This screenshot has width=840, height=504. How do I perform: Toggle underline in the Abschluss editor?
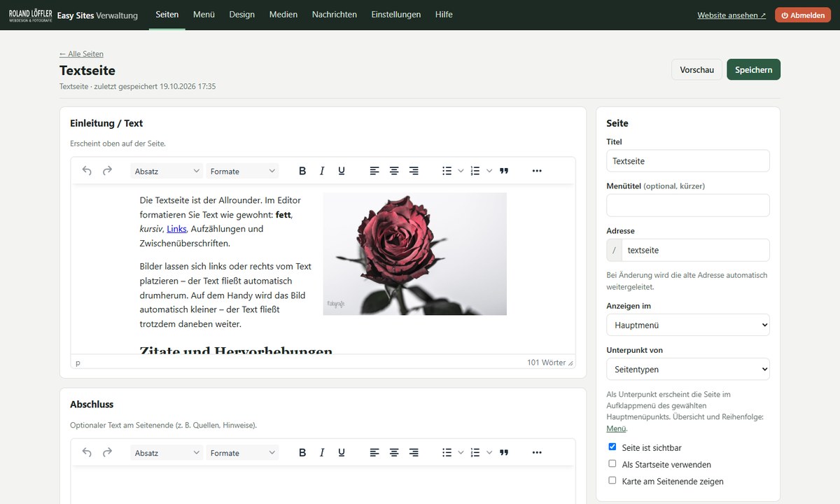pyautogui.click(x=342, y=453)
